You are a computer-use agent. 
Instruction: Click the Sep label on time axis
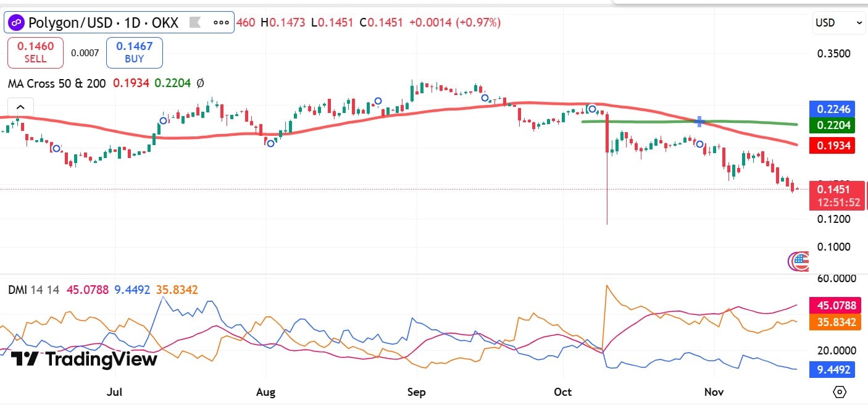pyautogui.click(x=417, y=392)
